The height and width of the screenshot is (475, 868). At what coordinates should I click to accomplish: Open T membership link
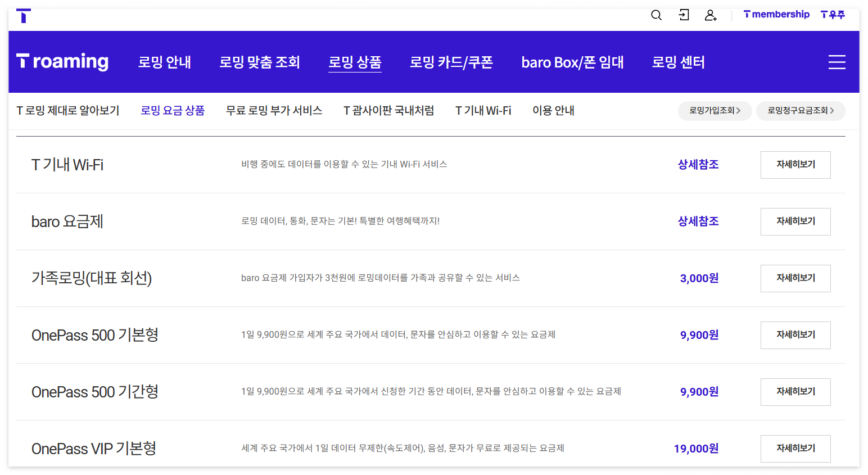(776, 15)
